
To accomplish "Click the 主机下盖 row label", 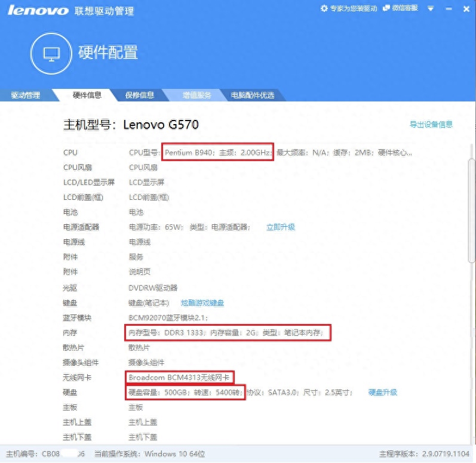I will (x=77, y=437).
